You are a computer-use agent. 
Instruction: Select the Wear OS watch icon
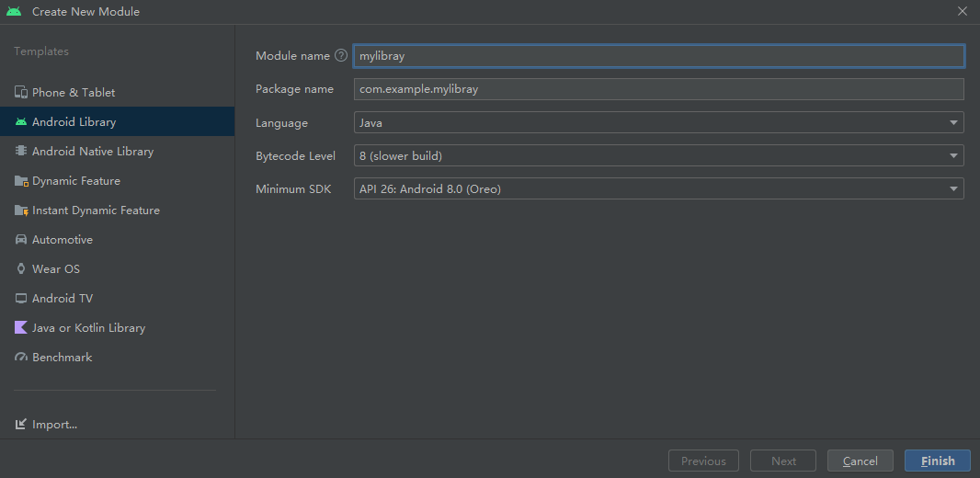[x=21, y=268]
